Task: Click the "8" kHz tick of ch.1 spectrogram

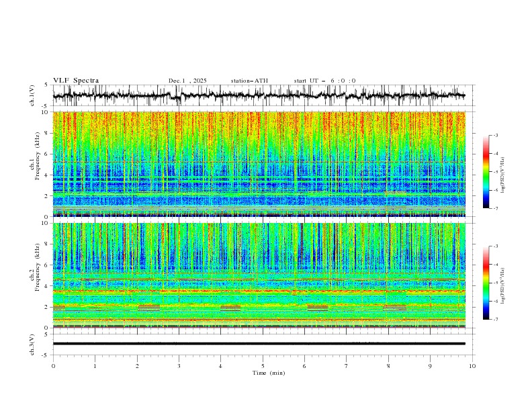Action: pyautogui.click(x=48, y=133)
